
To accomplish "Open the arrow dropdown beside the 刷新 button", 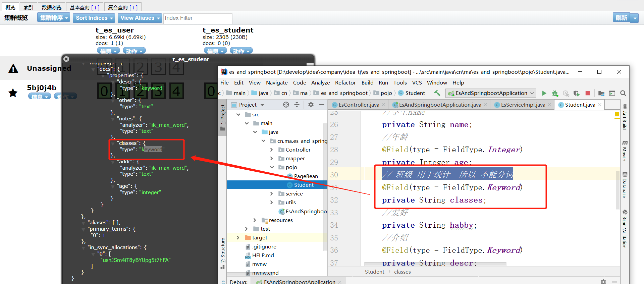I will (x=634, y=18).
